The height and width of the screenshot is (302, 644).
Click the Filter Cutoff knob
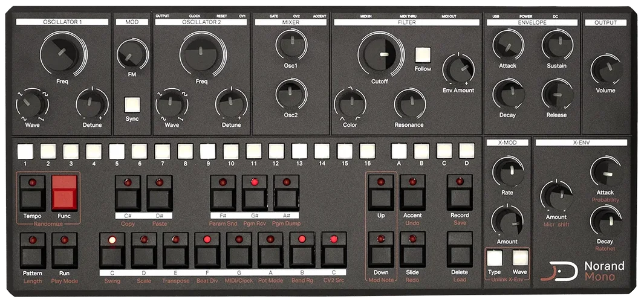379,54
